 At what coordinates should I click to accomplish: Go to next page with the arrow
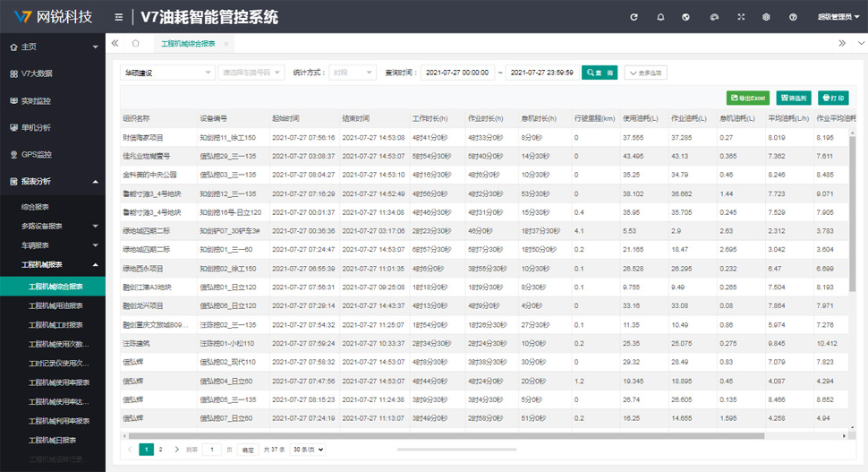[176, 450]
